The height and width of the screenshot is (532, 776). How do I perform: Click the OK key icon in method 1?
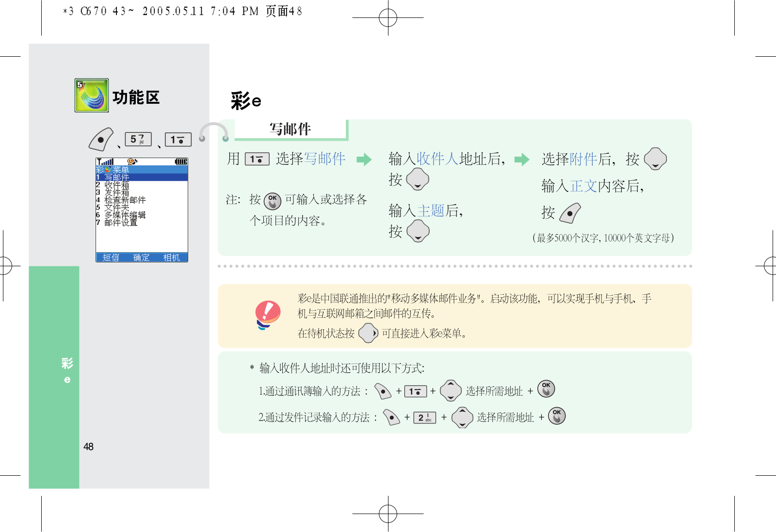[x=546, y=388]
